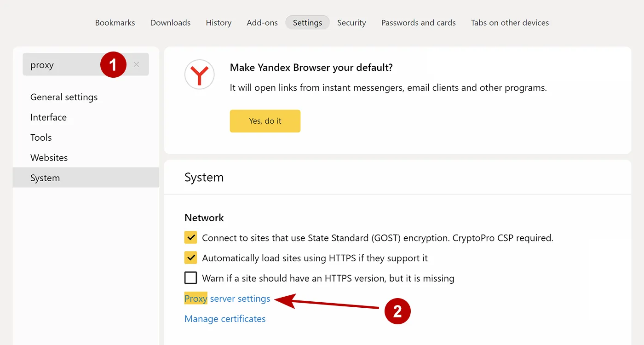Image resolution: width=644 pixels, height=345 pixels.
Task: View Tabs on other devices
Action: pos(510,23)
